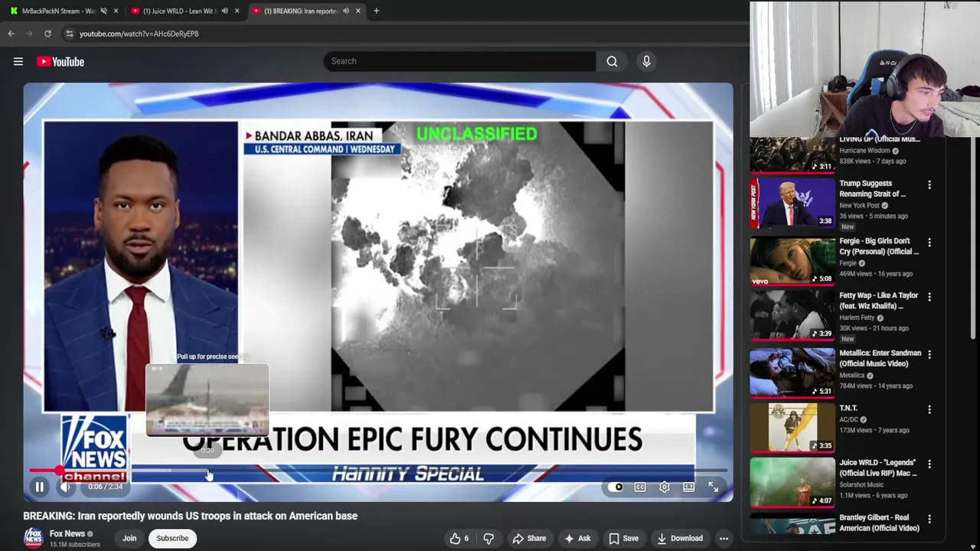Open options menu for Metallica Enter Sandman
The width and height of the screenshot is (980, 551).
click(929, 355)
